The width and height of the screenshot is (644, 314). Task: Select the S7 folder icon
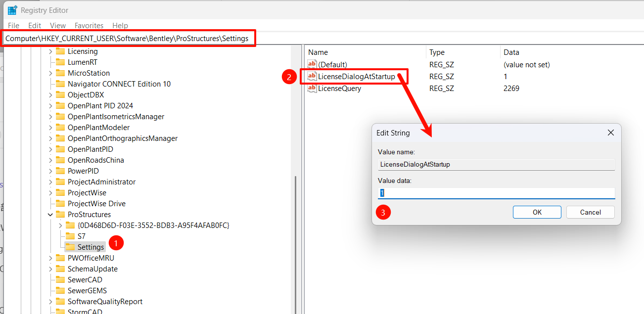coord(70,236)
